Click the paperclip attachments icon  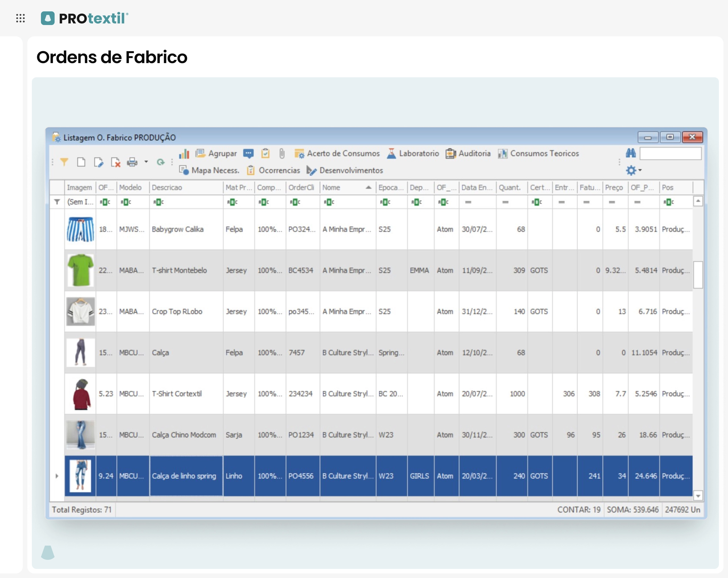pos(282,154)
